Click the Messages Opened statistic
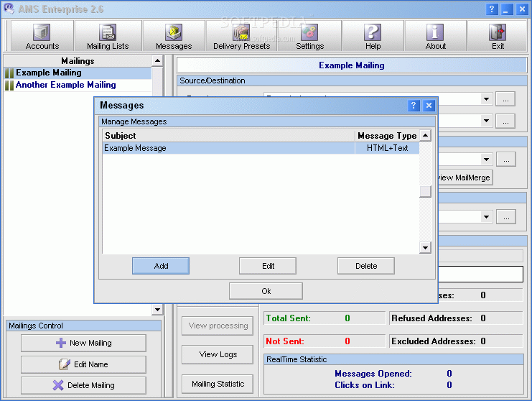 pyautogui.click(x=393, y=374)
